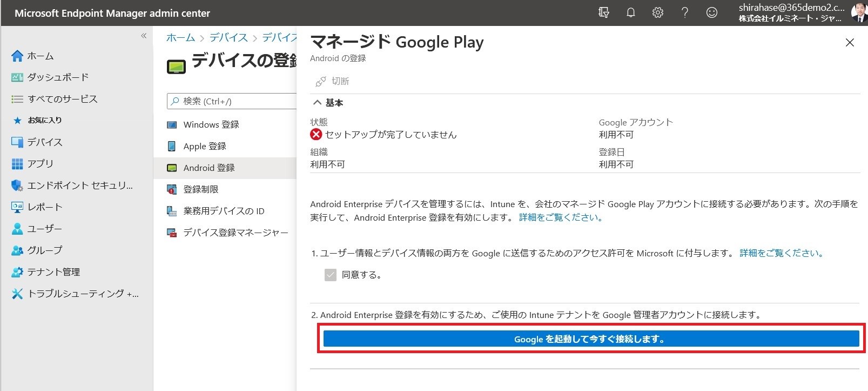Click the Windows 登録 icon
This screenshot has height=391, width=868.
(x=172, y=125)
